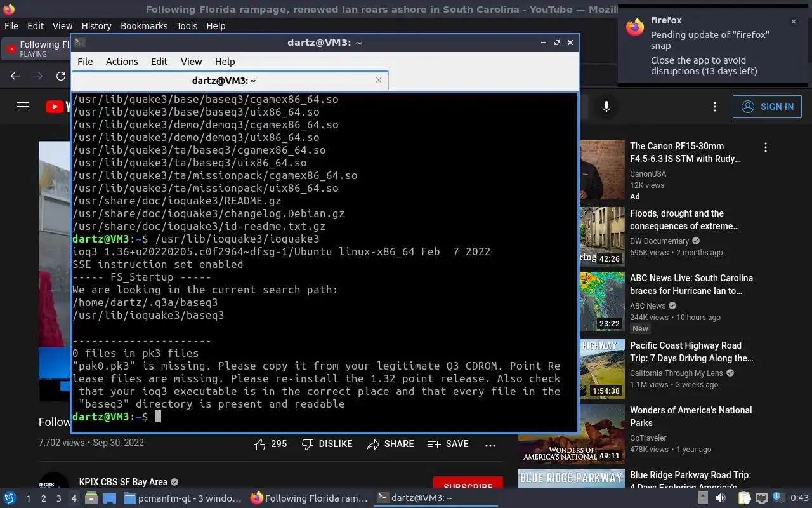Click the 42:26 DW Documentary thumbnail
This screenshot has width=812, height=508.
(x=602, y=237)
